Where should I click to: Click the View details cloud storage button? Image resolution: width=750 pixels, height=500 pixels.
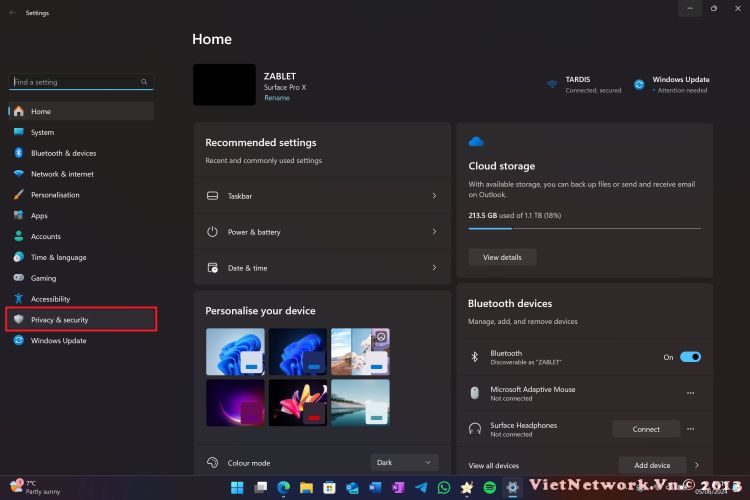tap(502, 257)
